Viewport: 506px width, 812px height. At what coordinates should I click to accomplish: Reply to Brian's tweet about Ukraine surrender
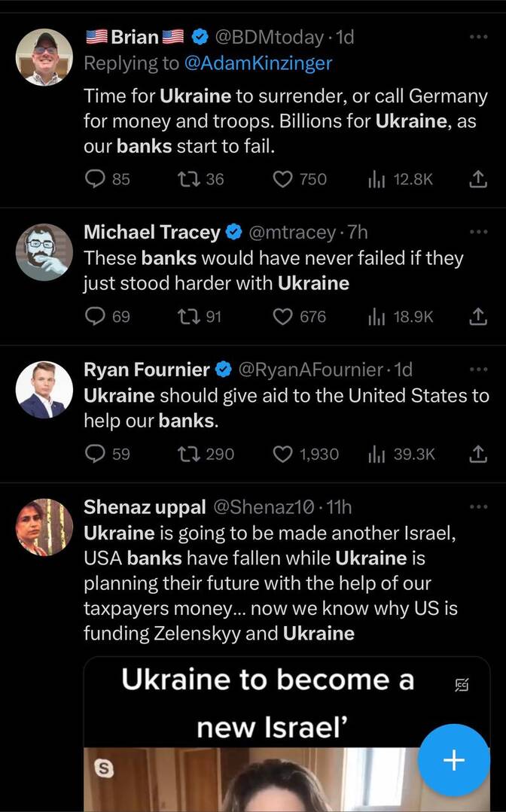96,179
